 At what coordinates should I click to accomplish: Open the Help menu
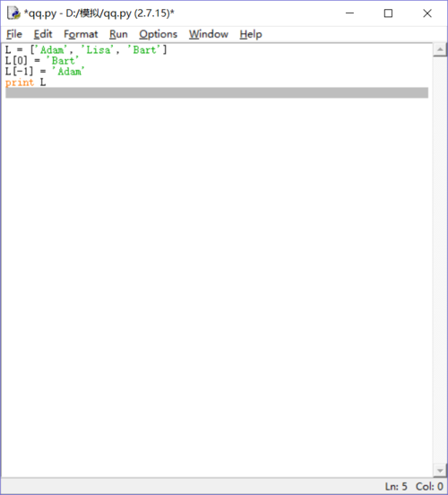pyautogui.click(x=251, y=34)
